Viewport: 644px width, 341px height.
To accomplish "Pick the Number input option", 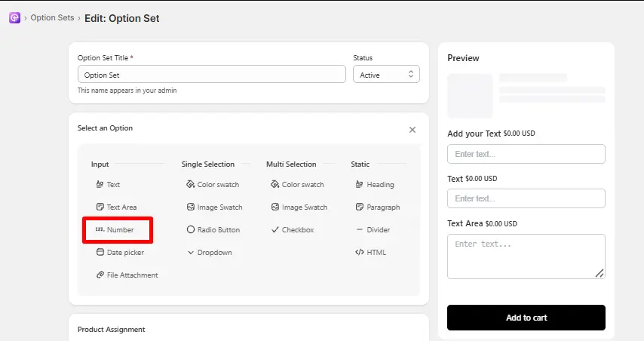I will 115,229.
